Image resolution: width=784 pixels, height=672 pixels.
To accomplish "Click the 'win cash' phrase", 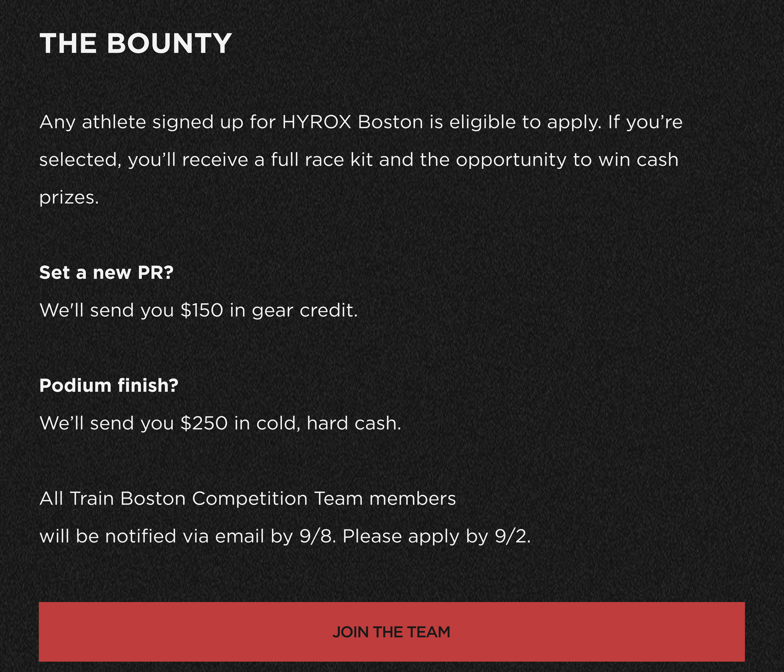I will (638, 160).
